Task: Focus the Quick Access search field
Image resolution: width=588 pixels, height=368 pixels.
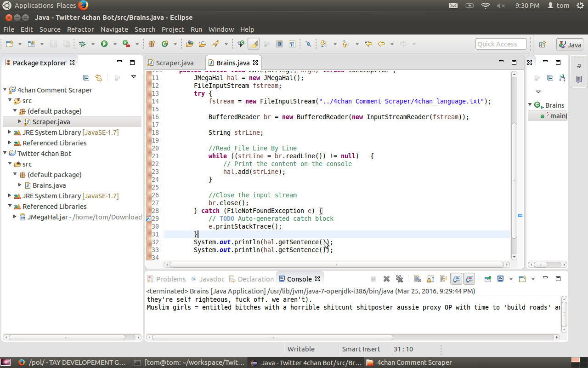Action: pyautogui.click(x=502, y=44)
